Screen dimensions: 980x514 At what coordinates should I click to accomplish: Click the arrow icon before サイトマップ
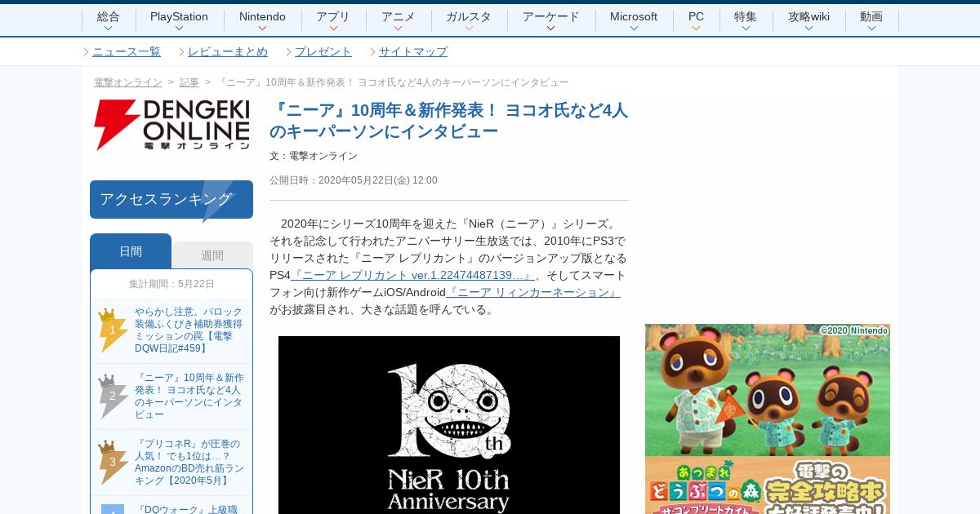pyautogui.click(x=372, y=51)
